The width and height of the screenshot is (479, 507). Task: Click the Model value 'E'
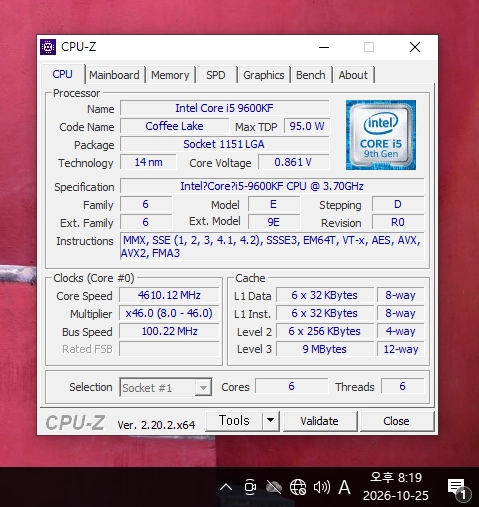pyautogui.click(x=274, y=204)
